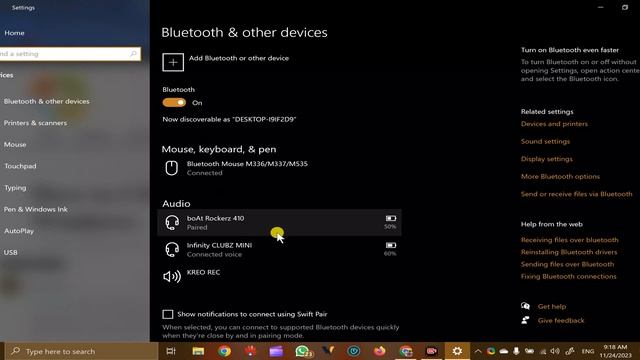
Task: Select the KREO REC audio device
Action: point(280,276)
